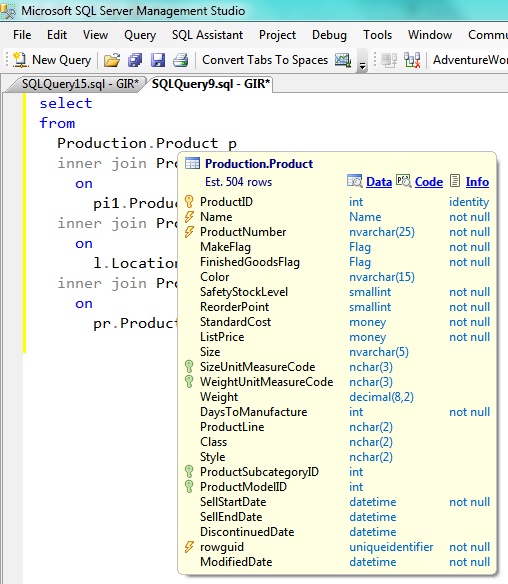Open the Query menu
Screen dimensions: 508x584
click(140, 35)
